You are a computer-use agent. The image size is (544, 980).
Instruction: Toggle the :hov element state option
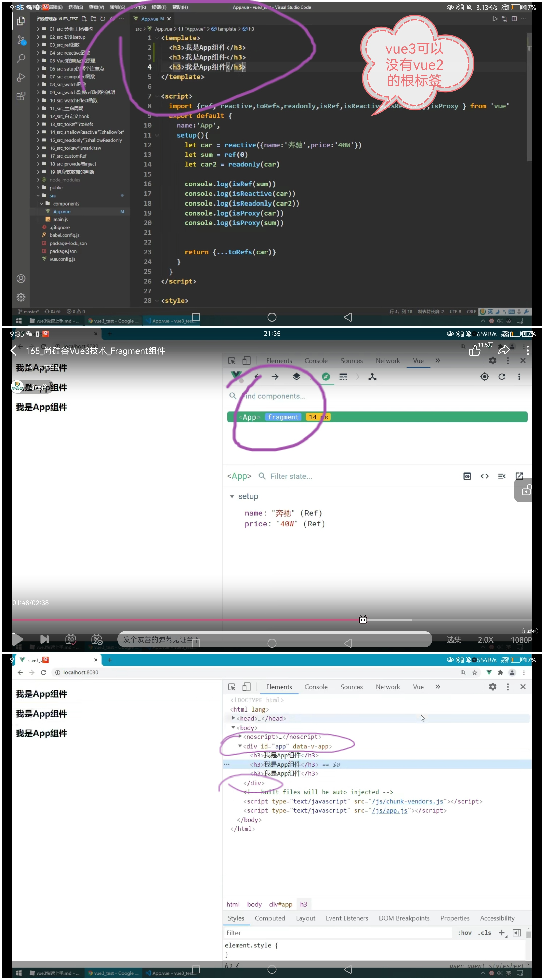[x=464, y=932]
